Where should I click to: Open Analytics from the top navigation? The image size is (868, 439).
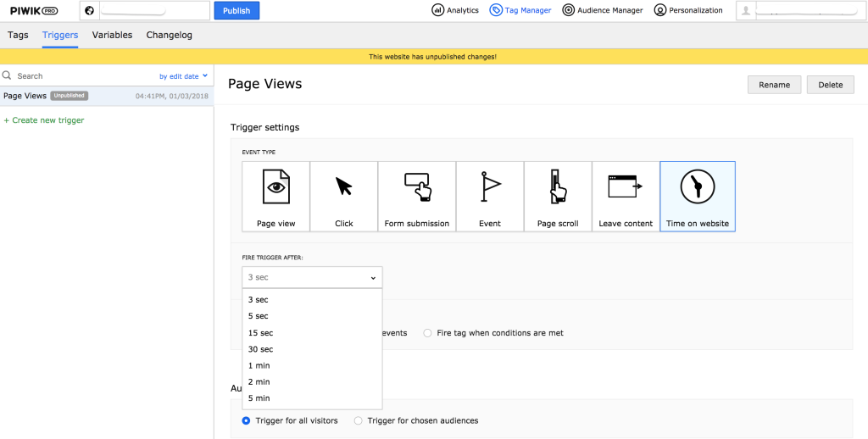(455, 10)
